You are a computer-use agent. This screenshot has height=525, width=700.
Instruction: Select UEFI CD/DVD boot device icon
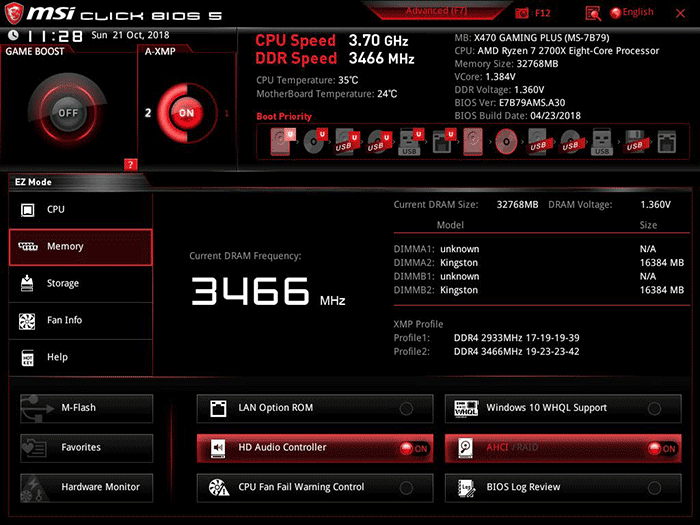pos(315,141)
